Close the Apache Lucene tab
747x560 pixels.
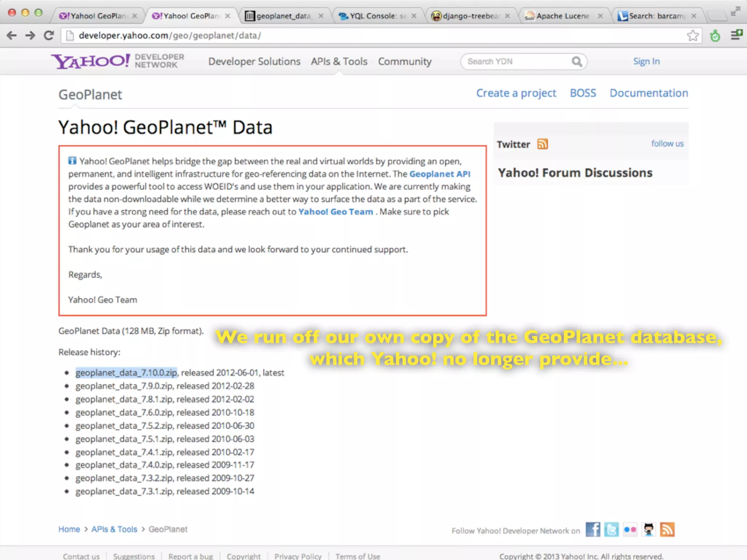click(600, 16)
